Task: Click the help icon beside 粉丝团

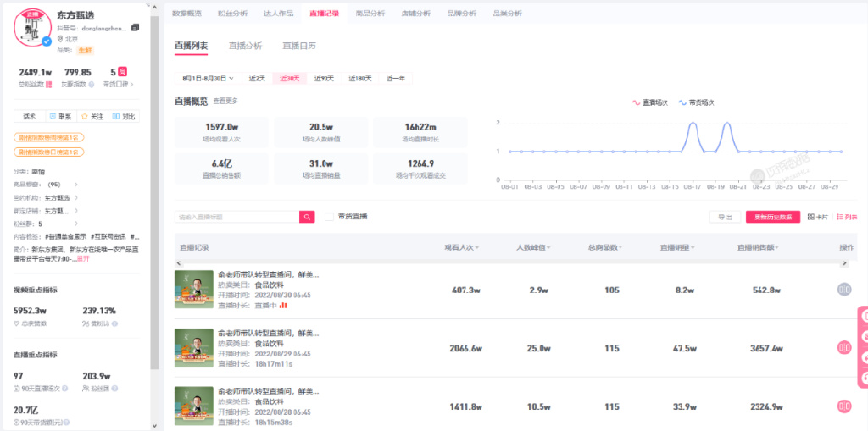Action: point(114,389)
